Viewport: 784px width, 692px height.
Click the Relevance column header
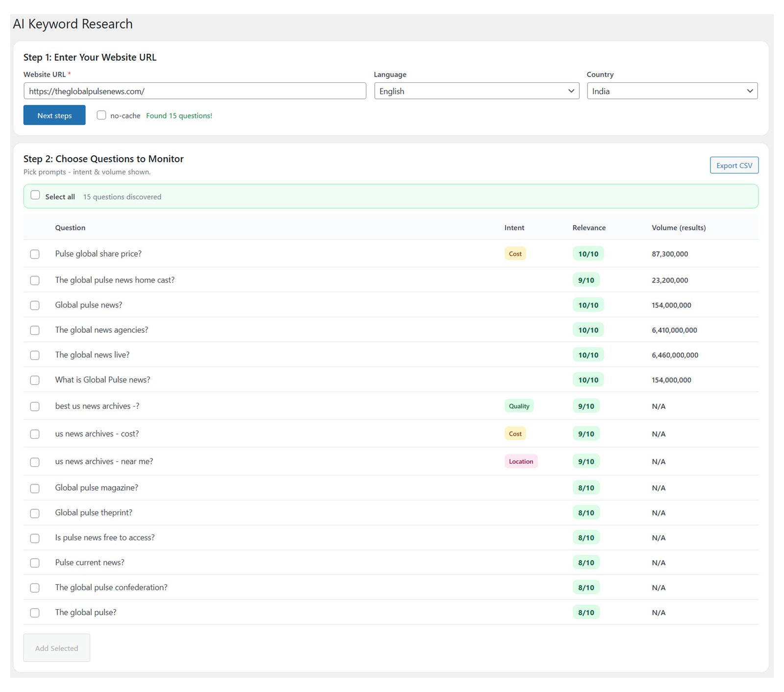pos(589,228)
